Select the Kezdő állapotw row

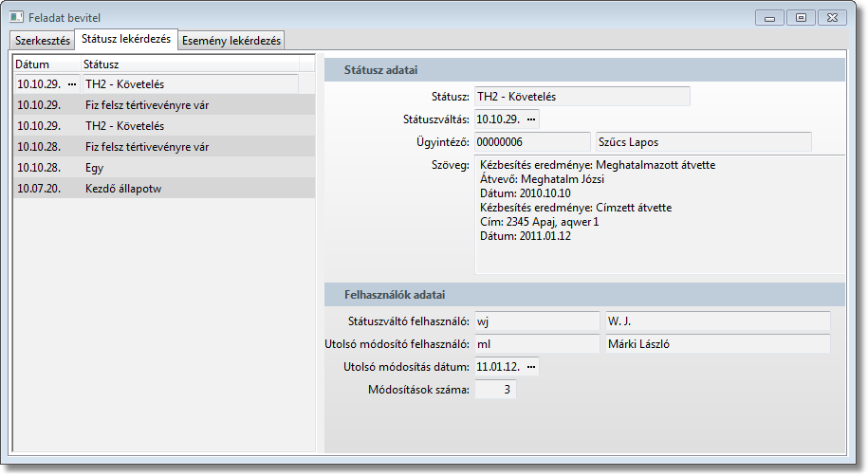point(164,188)
